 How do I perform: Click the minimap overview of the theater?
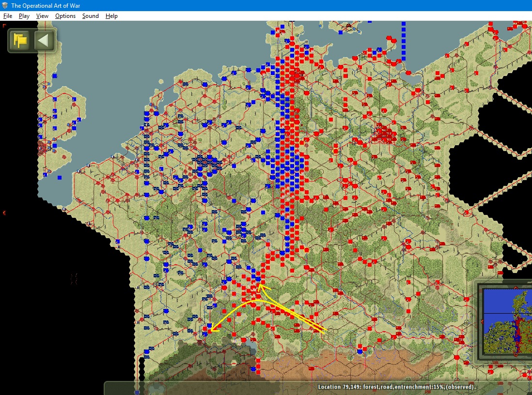point(508,321)
